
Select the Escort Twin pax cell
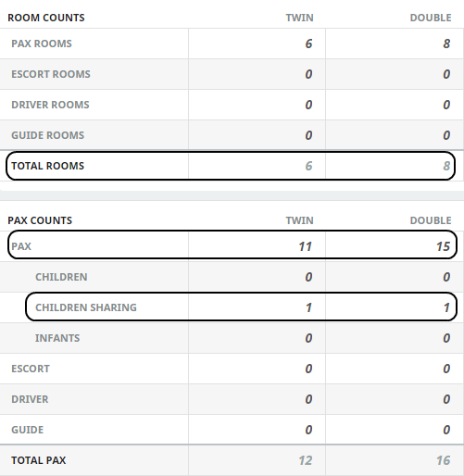[x=257, y=369]
